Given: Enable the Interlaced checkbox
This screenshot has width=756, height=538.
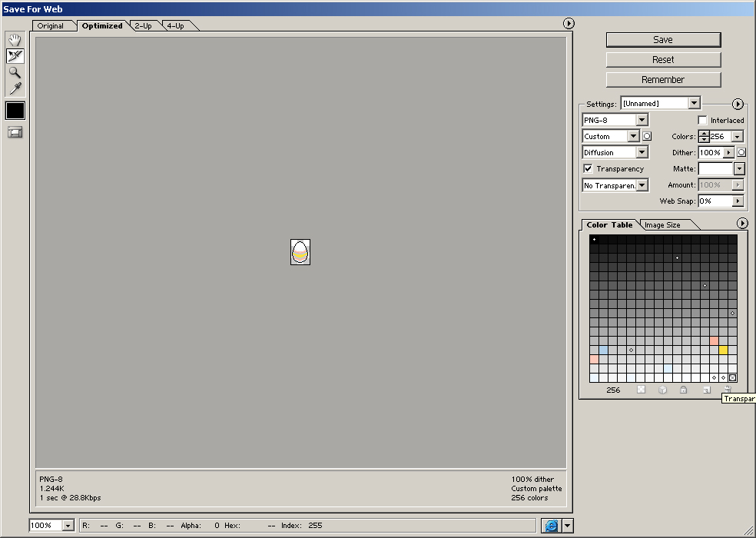Looking at the screenshot, I should 702,121.
